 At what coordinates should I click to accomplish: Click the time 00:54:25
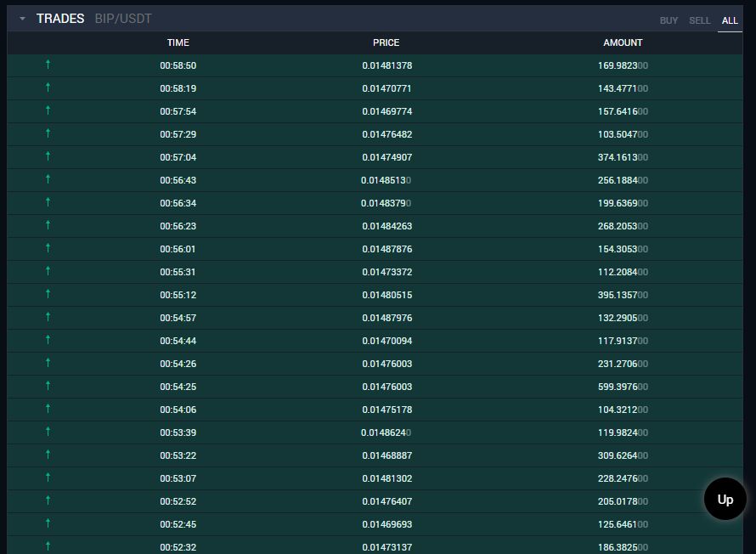178,387
